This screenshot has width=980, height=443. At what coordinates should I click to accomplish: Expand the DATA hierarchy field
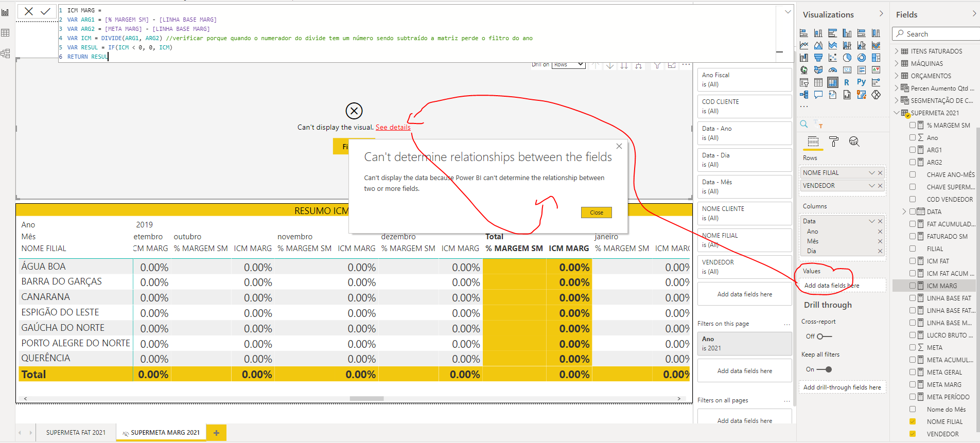click(904, 211)
